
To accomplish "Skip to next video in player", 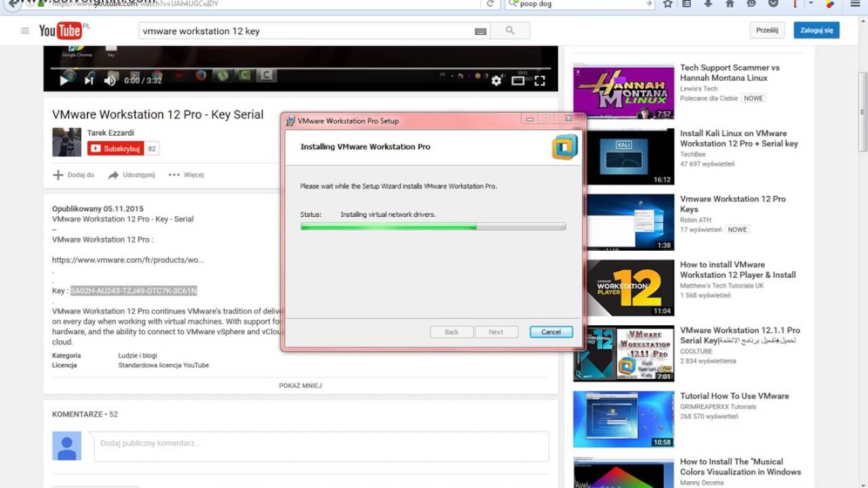I will 88,81.
